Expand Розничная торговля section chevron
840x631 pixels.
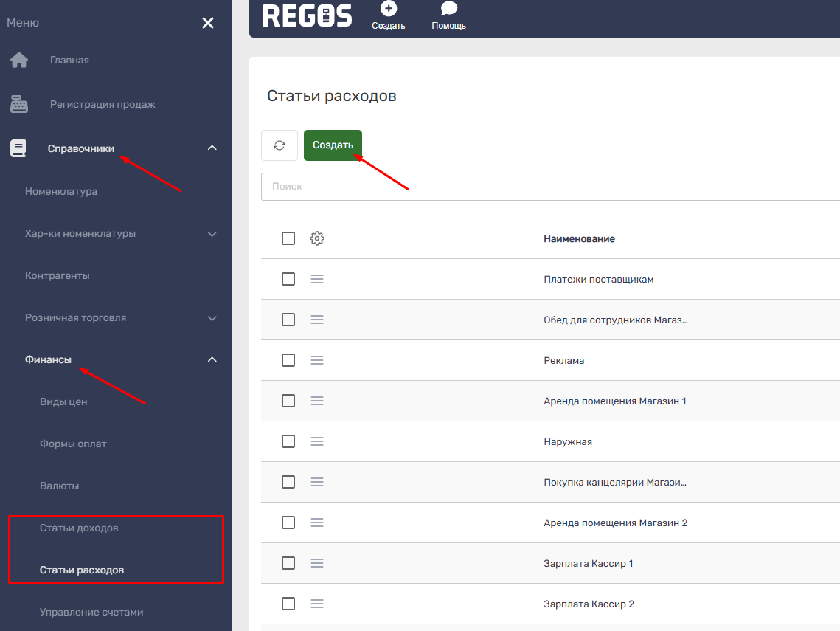212,318
